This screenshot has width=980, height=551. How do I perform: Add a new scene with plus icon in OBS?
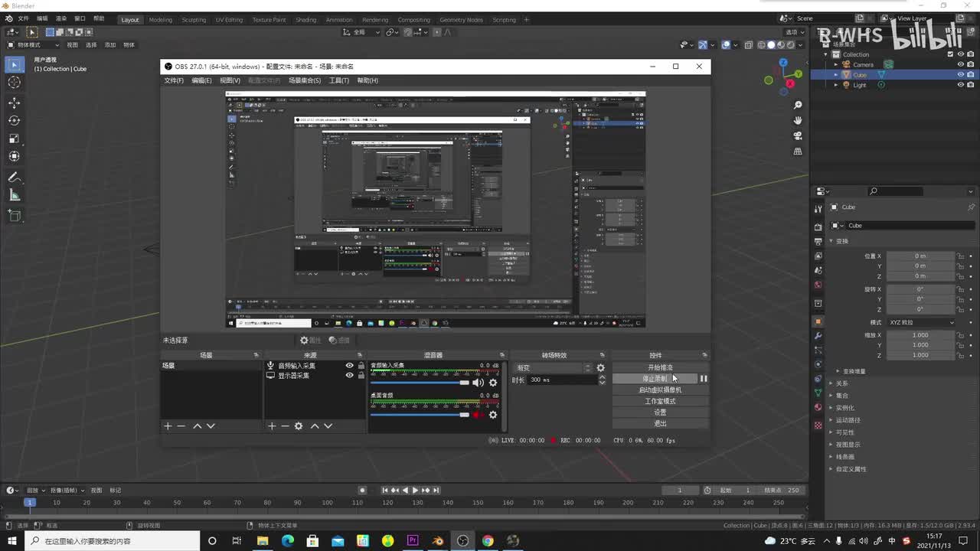pos(168,426)
